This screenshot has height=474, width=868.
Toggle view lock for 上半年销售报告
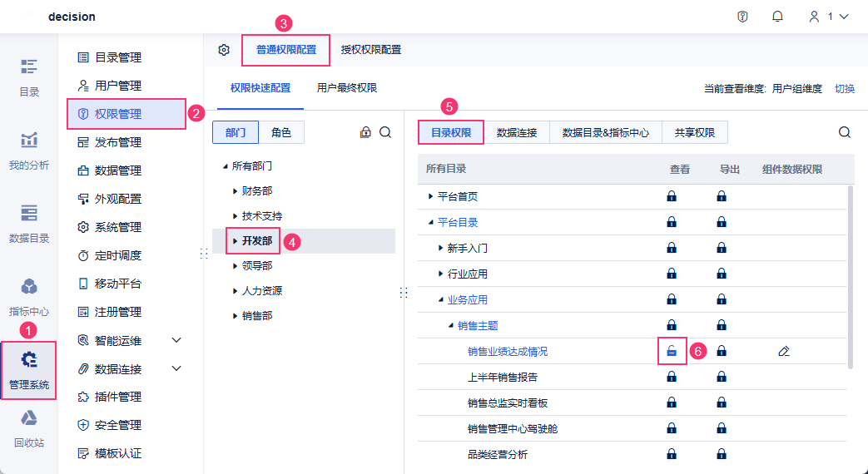click(x=672, y=377)
